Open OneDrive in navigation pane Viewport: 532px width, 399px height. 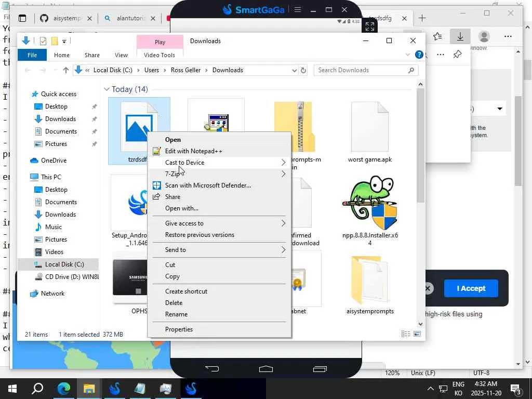[x=54, y=161]
